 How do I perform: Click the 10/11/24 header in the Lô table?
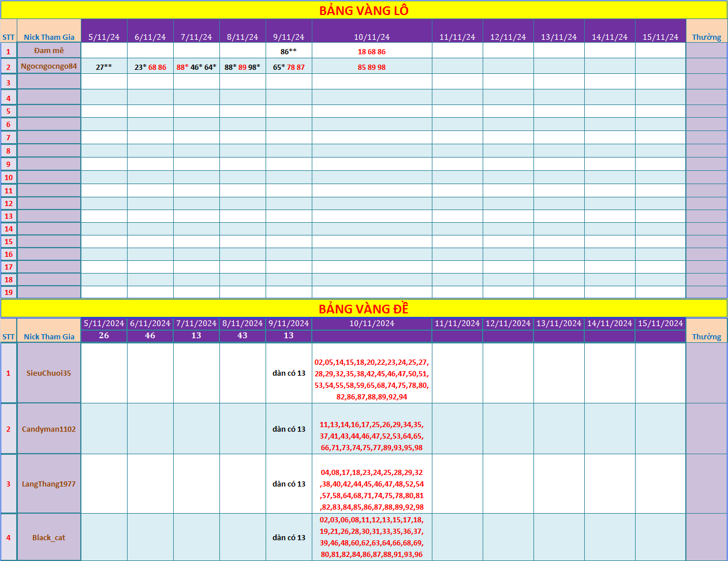372,37
